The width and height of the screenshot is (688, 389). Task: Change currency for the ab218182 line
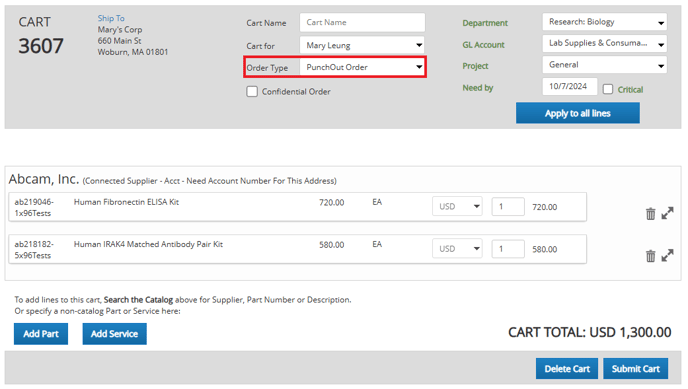(457, 249)
